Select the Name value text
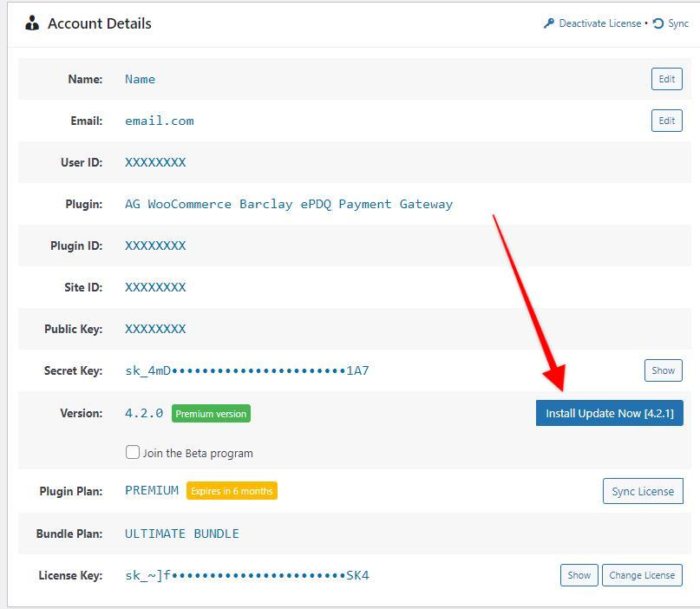 coord(141,79)
